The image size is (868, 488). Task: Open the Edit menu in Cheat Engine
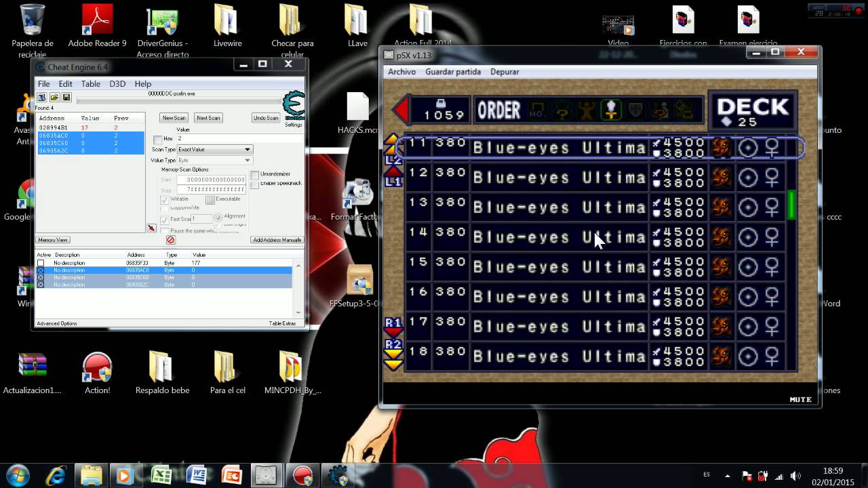(65, 84)
